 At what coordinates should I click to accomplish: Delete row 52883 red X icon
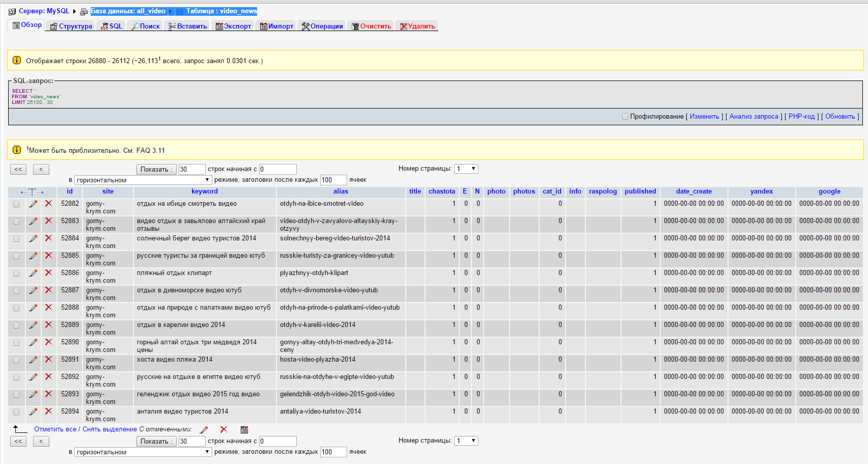[48, 221]
